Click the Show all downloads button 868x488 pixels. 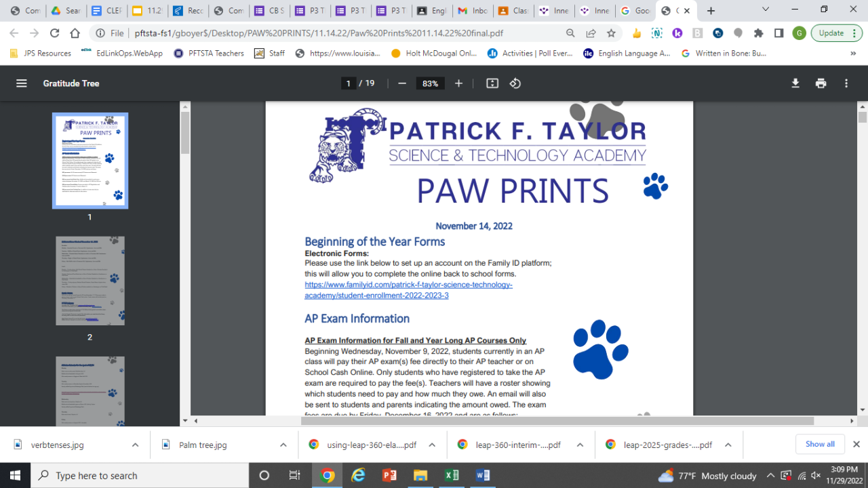click(820, 445)
